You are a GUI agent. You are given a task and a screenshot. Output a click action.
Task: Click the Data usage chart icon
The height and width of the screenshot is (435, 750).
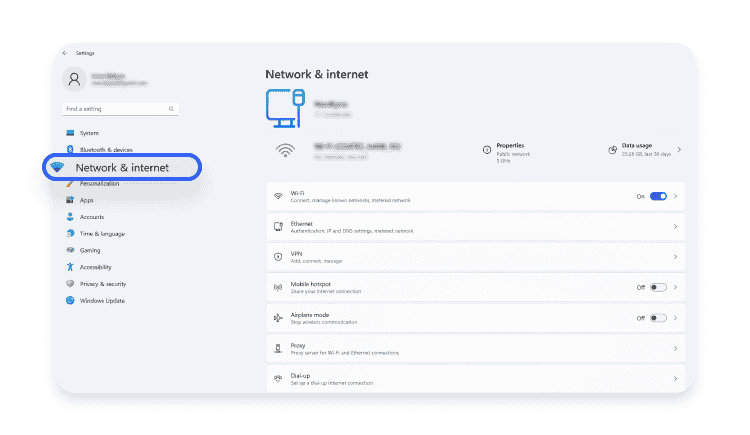pos(612,150)
